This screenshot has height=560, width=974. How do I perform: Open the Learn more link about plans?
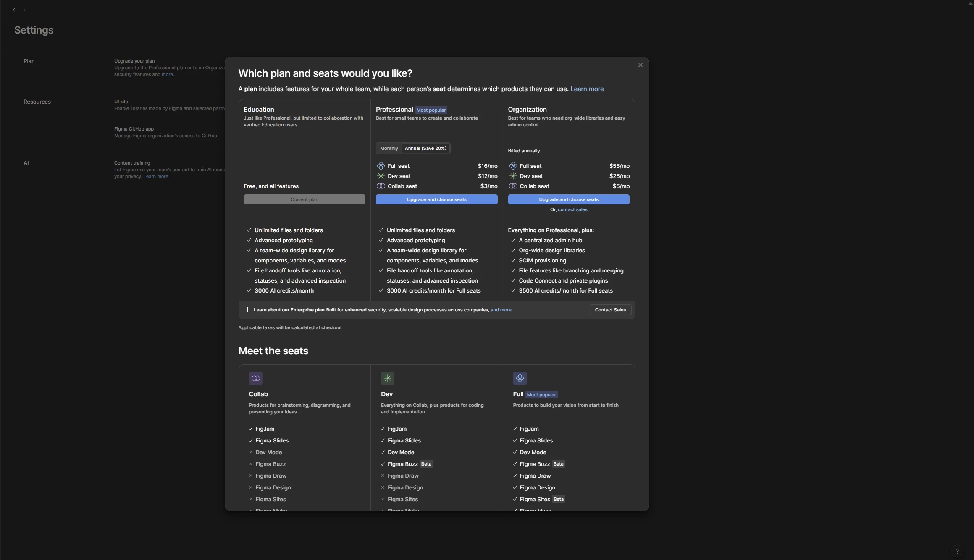click(587, 89)
